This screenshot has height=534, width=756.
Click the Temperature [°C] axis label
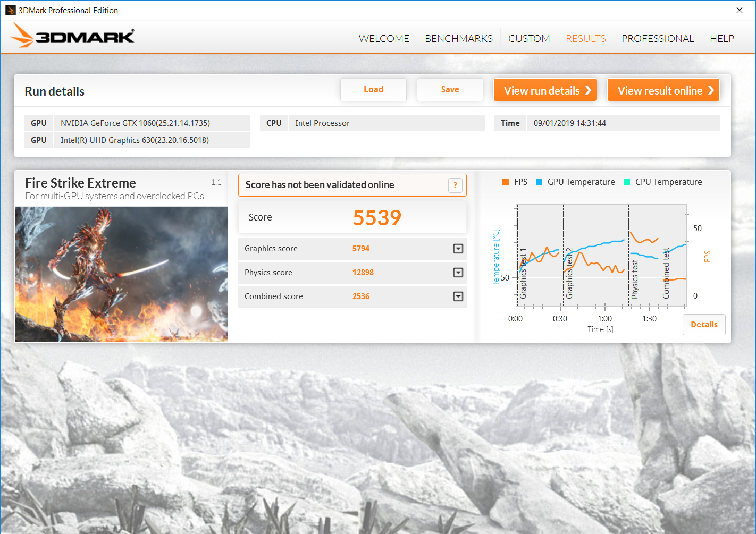pyautogui.click(x=496, y=257)
